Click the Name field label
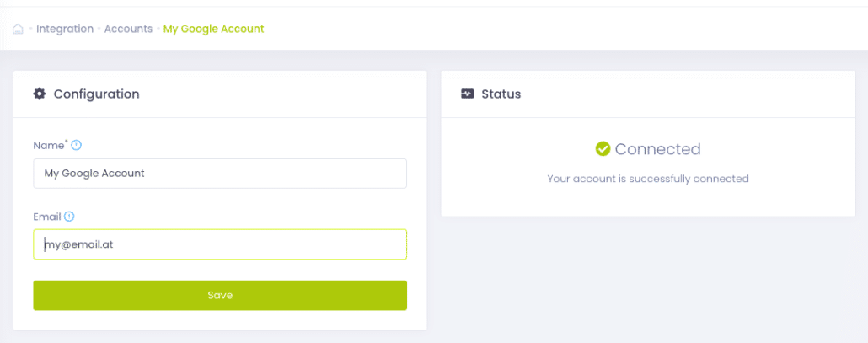Image resolution: width=868 pixels, height=343 pixels. click(47, 145)
